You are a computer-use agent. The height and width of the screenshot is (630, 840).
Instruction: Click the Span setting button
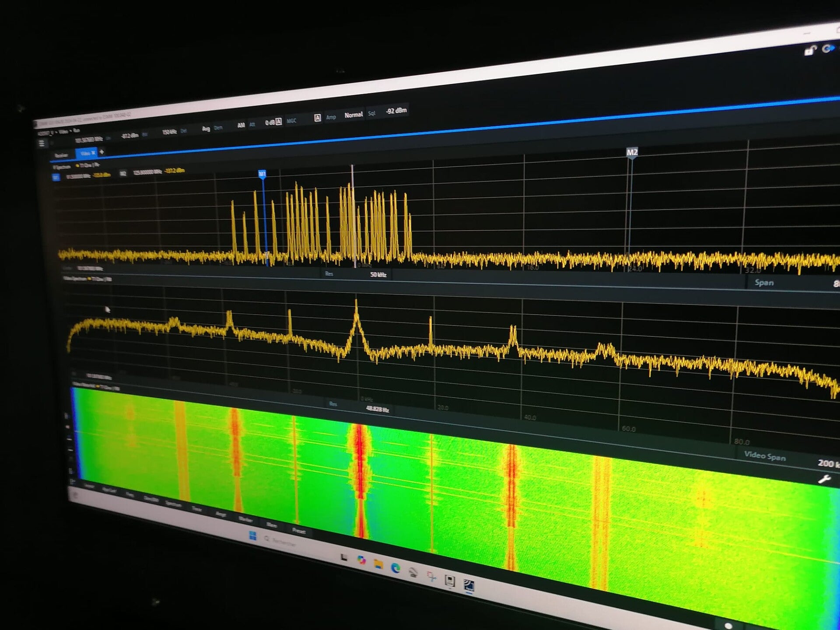[764, 283]
